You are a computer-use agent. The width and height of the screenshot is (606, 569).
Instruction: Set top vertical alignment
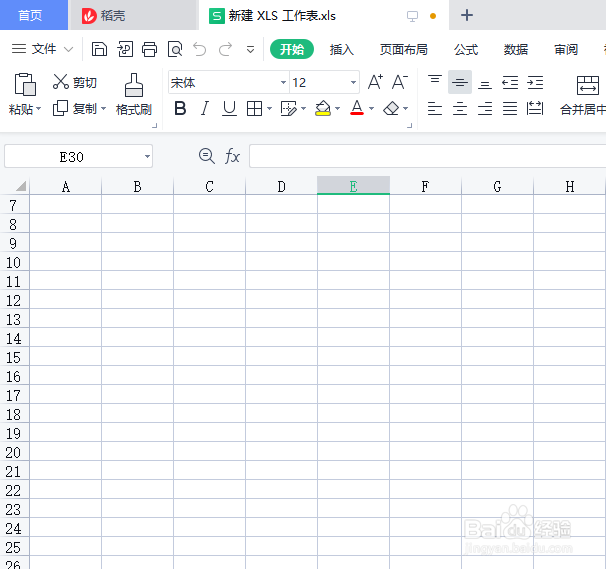pyautogui.click(x=435, y=82)
